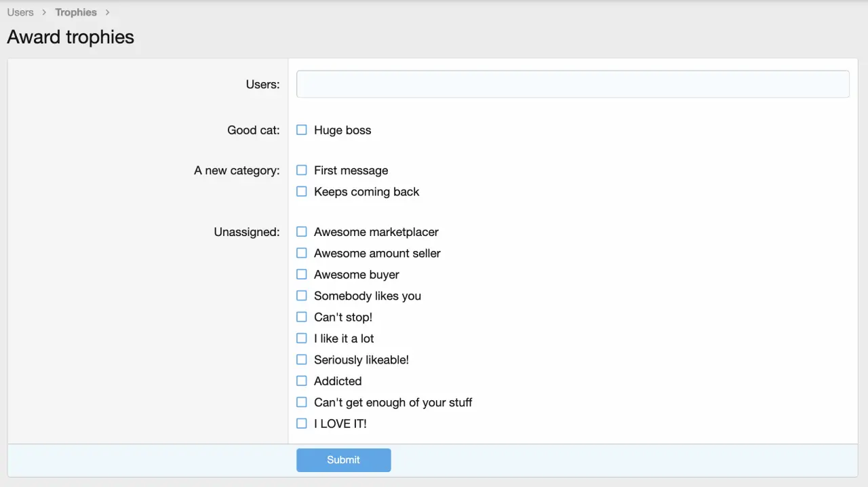This screenshot has width=868, height=487.
Task: Click the arrow after Users breadcrumb
Action: point(44,12)
